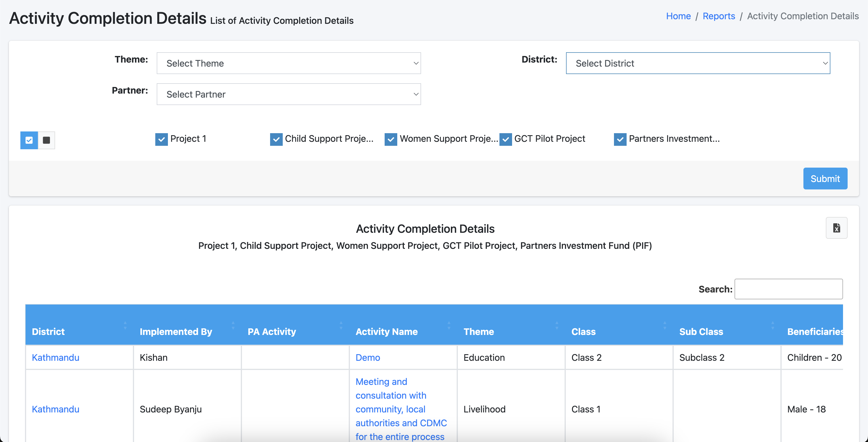Click the Class column header
Viewport: 868px width, 442px height.
pyautogui.click(x=619, y=325)
